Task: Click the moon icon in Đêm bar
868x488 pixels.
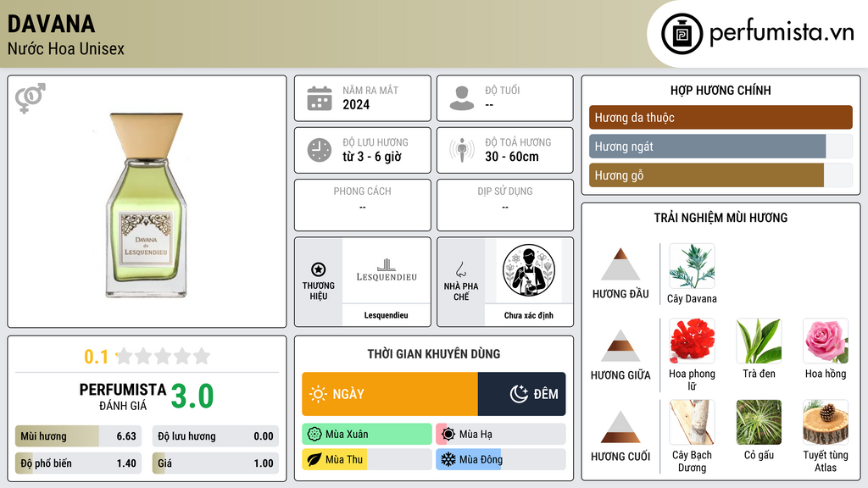Action: click(x=519, y=394)
